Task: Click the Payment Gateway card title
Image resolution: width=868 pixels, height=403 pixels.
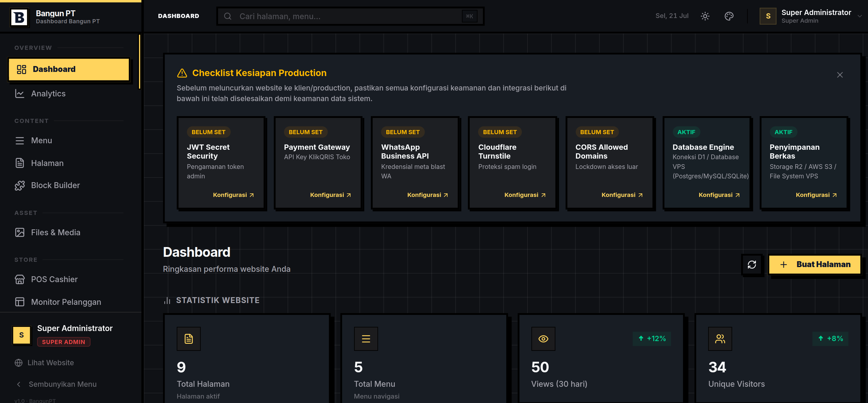Action: 317,147
